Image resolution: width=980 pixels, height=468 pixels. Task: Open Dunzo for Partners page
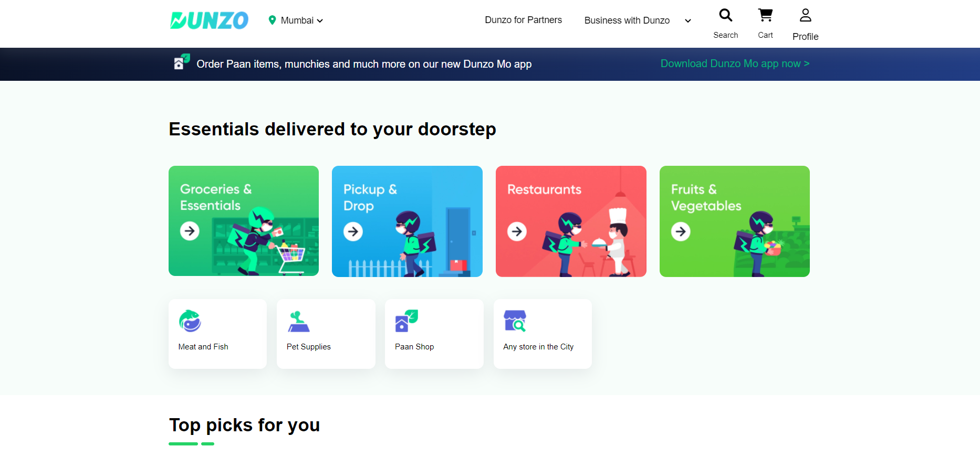[523, 20]
